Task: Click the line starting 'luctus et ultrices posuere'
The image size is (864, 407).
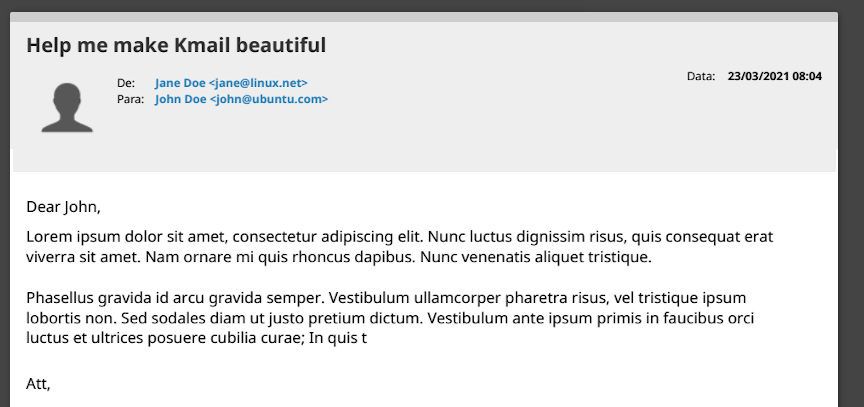Action: pyautogui.click(x=197, y=338)
